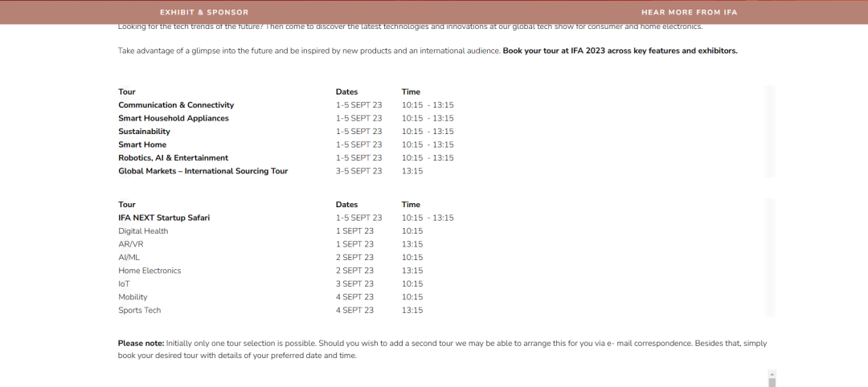Click the AR/VR tour entry
The image size is (868, 387).
pos(131,244)
